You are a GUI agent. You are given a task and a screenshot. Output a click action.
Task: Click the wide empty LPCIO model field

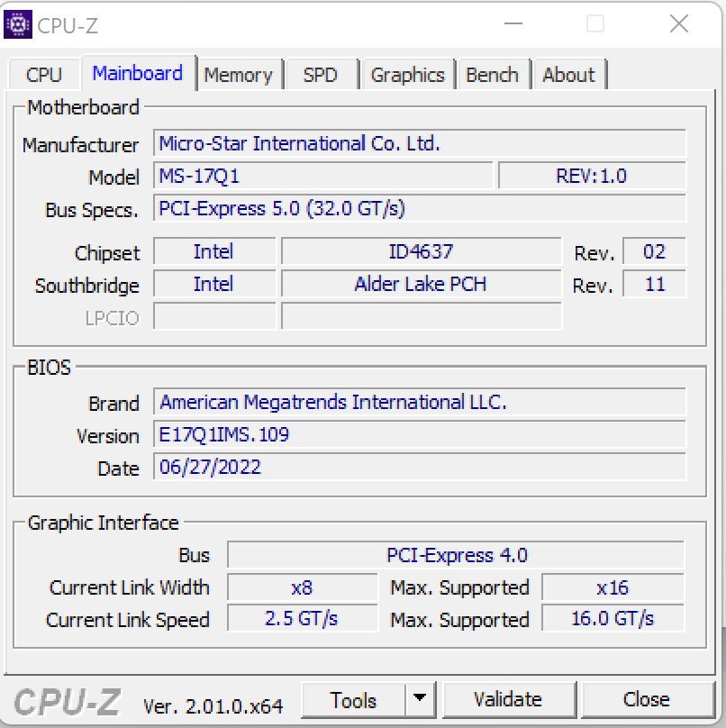pyautogui.click(x=421, y=316)
